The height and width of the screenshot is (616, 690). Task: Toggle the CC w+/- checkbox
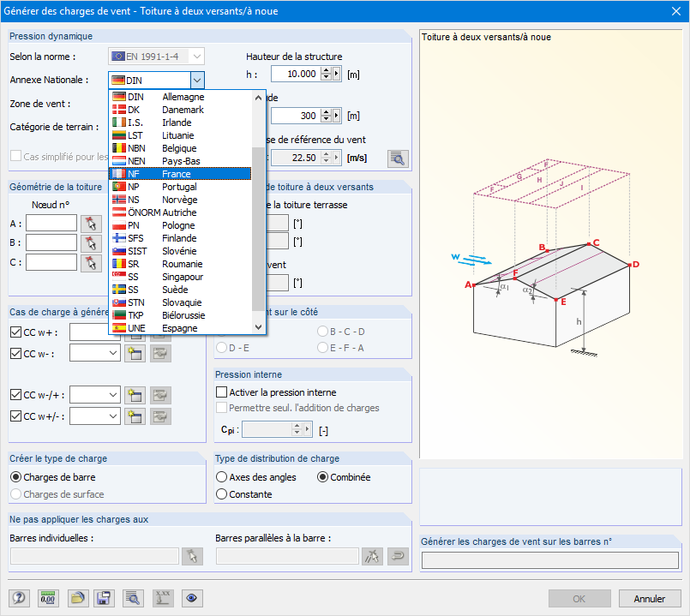point(15,416)
